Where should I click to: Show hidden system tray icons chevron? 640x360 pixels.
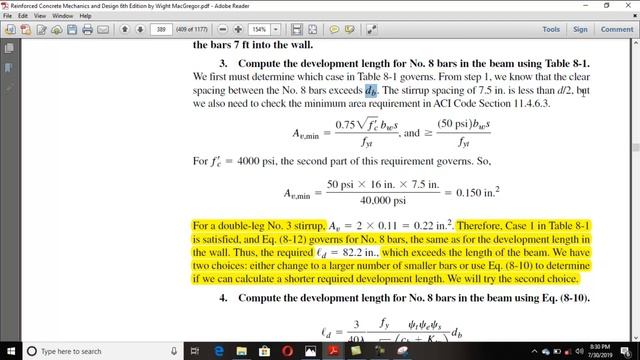coord(534,351)
